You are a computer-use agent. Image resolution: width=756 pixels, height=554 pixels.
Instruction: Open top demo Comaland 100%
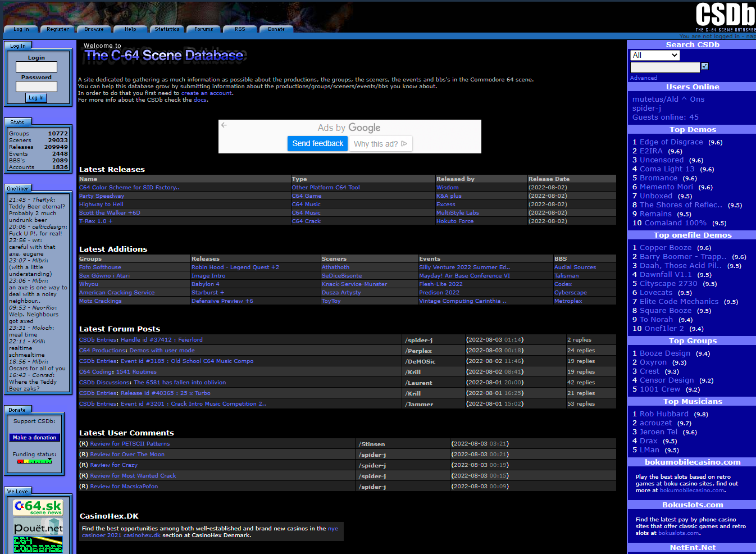pos(676,223)
